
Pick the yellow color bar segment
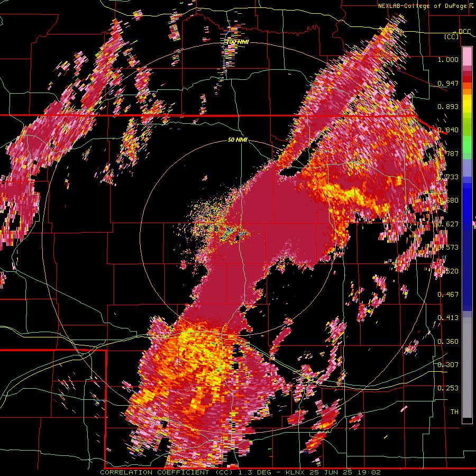[467, 103]
